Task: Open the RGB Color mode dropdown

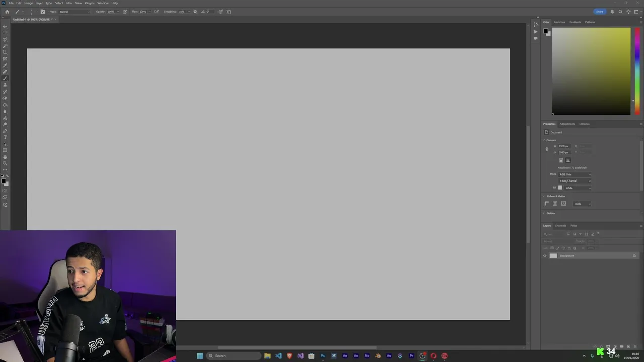Action: pos(575,174)
